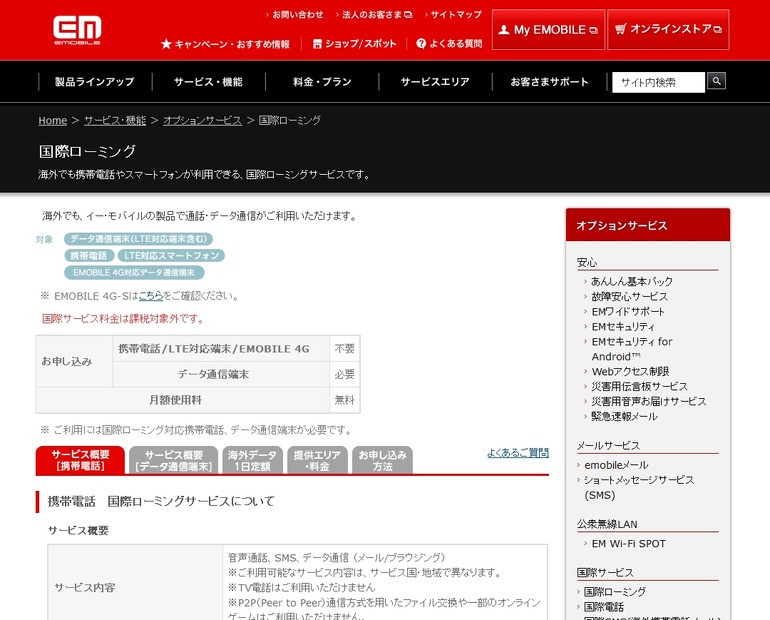Select サービス概要[データ通信端末] tab
The image size is (770, 620).
point(173,460)
